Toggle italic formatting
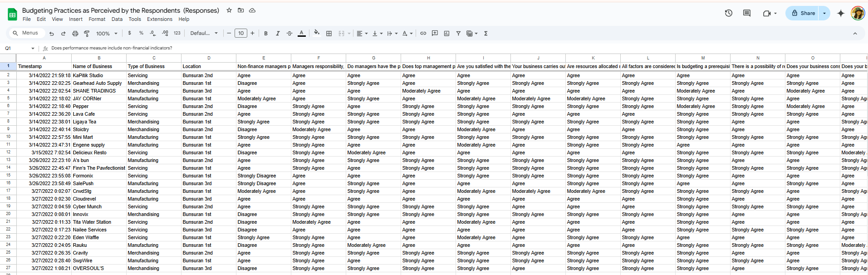Image resolution: width=868 pixels, height=275 pixels. 278,34
